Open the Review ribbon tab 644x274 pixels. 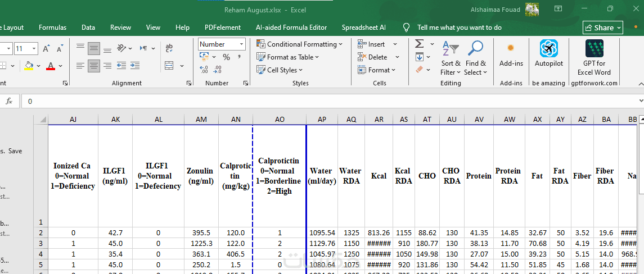[120, 28]
